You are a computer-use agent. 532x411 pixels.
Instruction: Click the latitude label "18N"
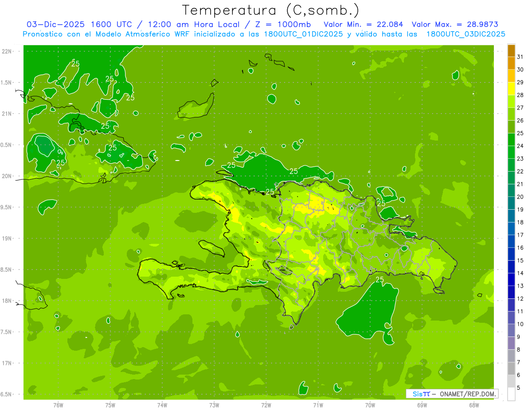pos(7,301)
